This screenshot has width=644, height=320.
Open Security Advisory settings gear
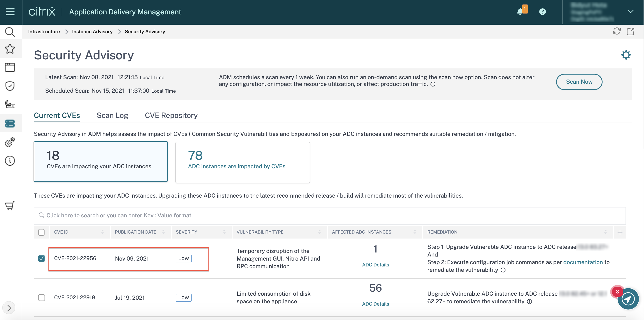(626, 55)
